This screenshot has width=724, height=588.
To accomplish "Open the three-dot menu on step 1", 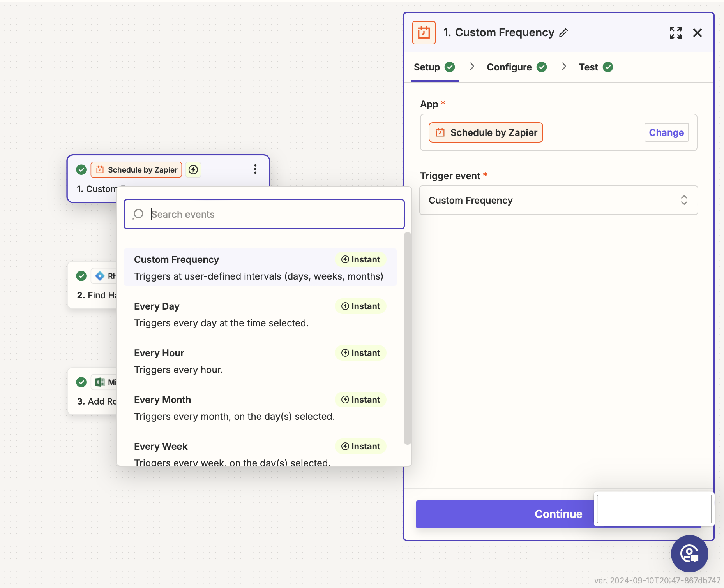I will click(x=255, y=169).
